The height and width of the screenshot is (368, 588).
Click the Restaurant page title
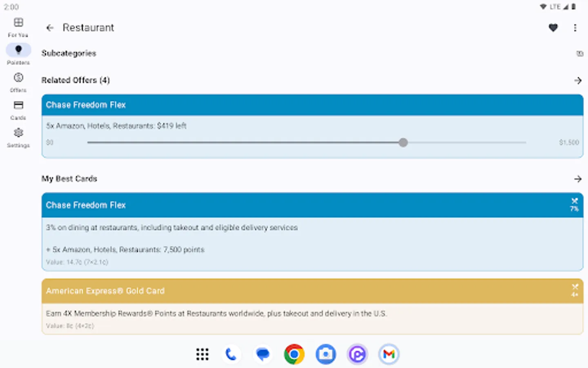coord(88,28)
